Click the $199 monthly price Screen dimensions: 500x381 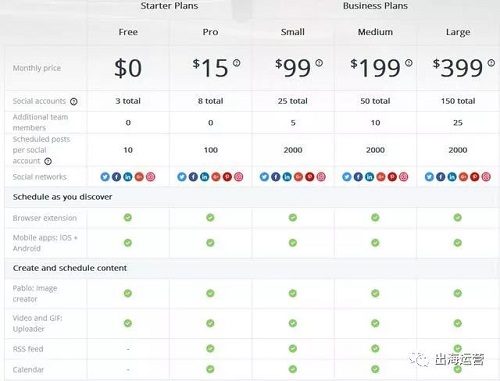[x=375, y=68]
